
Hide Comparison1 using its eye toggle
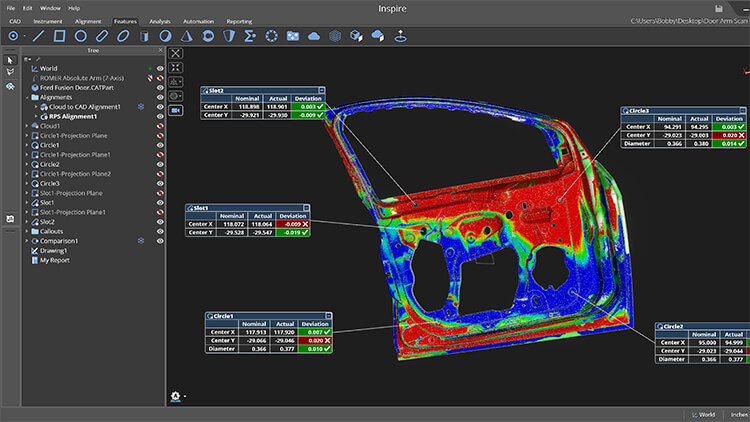(160, 241)
